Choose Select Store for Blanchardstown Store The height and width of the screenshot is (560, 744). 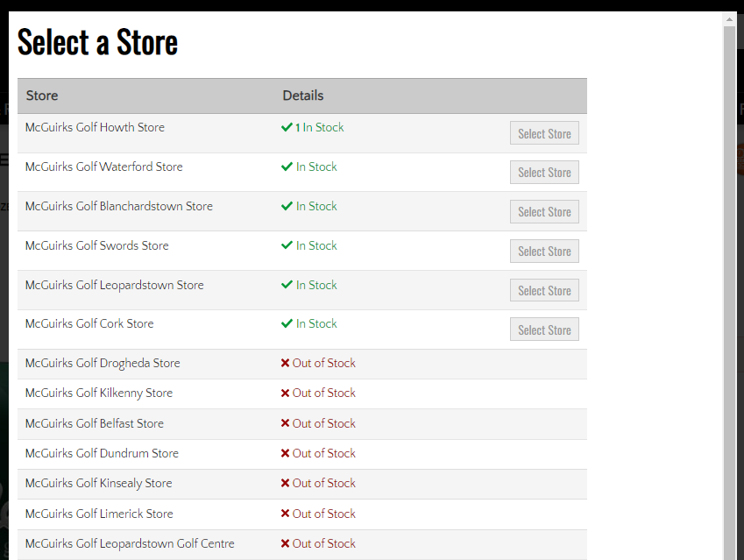tap(544, 212)
